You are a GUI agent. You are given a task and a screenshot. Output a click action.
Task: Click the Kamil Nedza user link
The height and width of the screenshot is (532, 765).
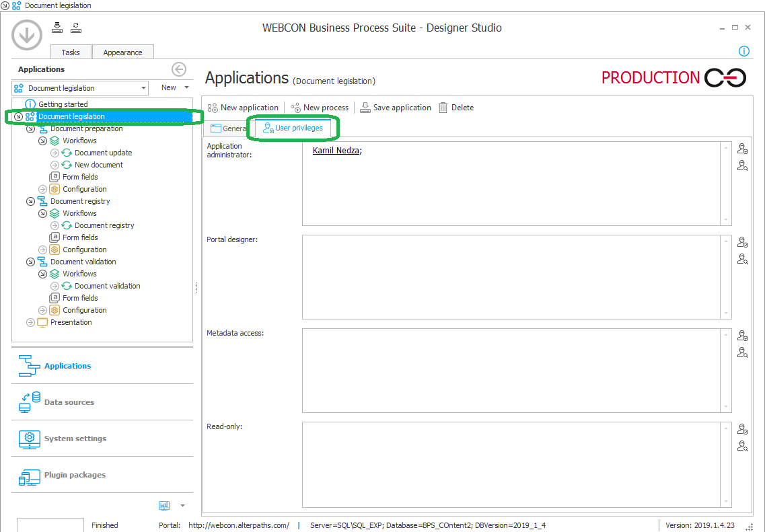click(x=336, y=151)
